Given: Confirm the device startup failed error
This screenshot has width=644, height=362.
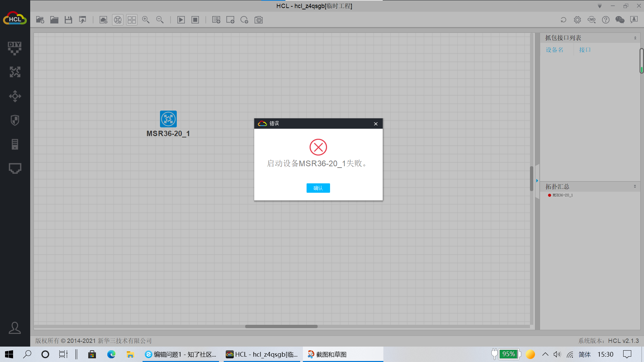Looking at the screenshot, I should (x=318, y=188).
